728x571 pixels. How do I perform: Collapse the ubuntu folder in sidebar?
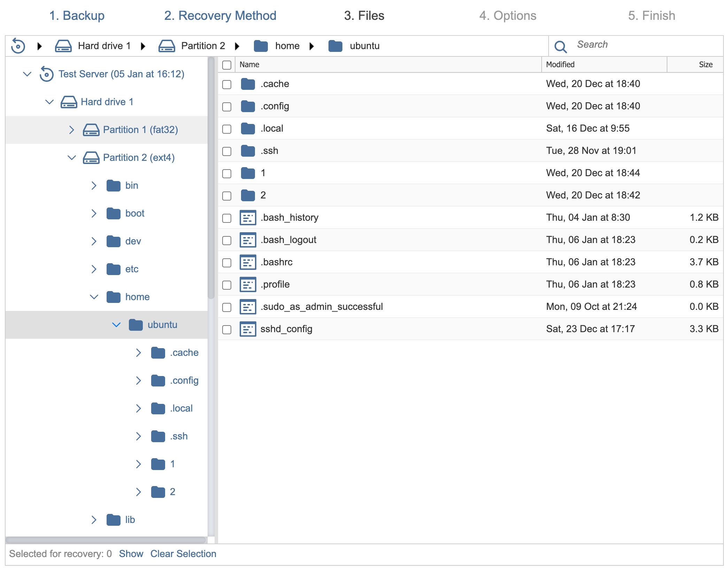[x=116, y=324]
